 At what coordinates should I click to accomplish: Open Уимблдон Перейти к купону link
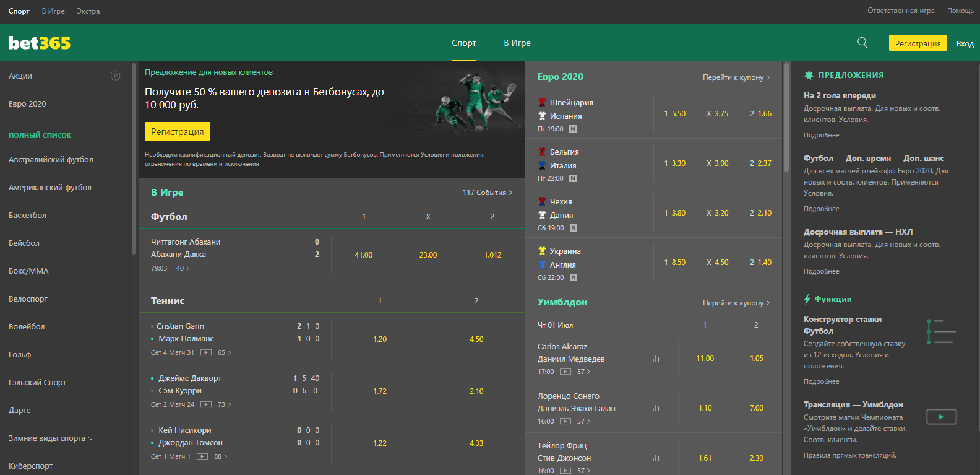pos(736,303)
